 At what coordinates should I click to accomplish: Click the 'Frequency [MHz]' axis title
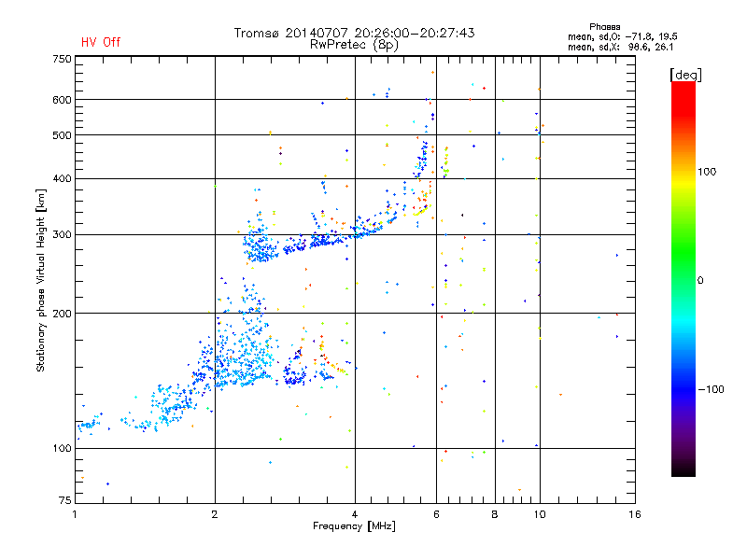(354, 526)
